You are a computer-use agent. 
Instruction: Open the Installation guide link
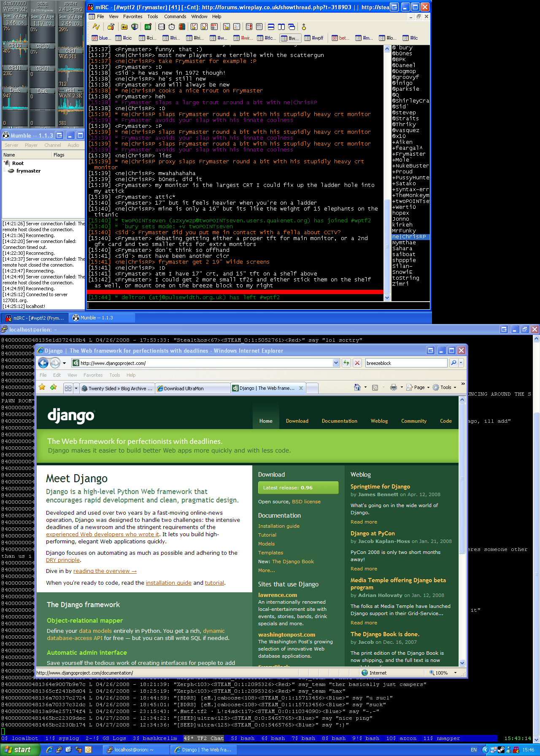click(x=279, y=526)
